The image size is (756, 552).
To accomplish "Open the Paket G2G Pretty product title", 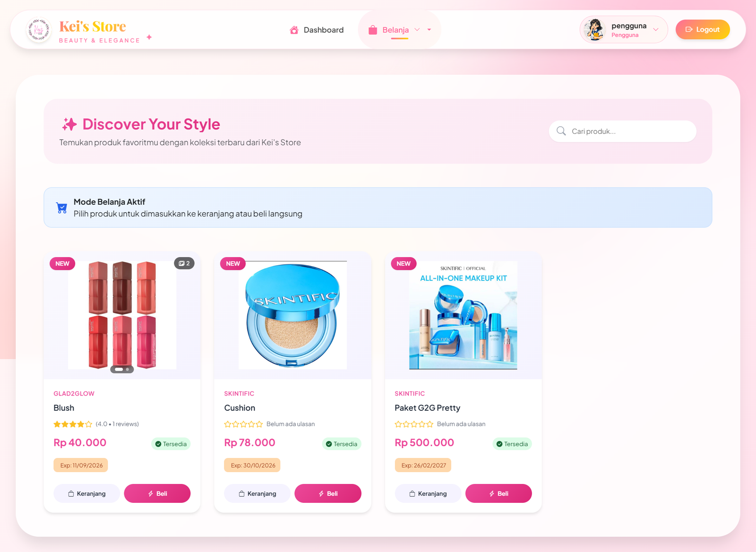I will click(x=428, y=408).
